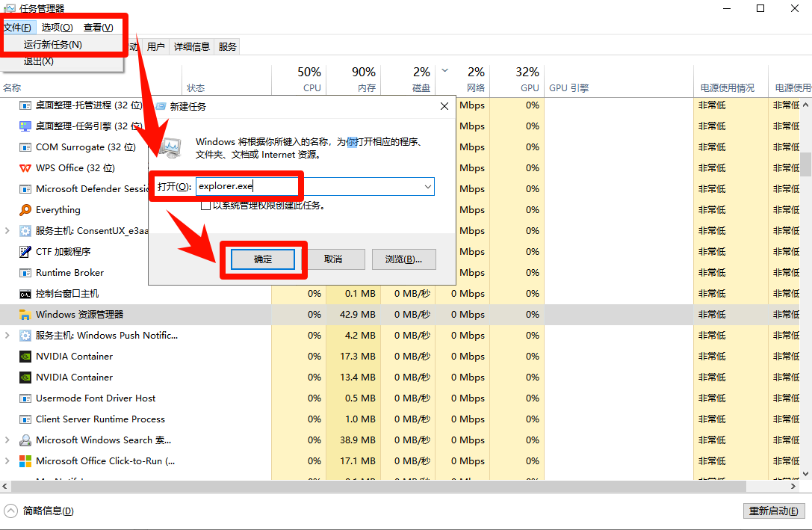Expand the Windows Push Notific service row
812x530 pixels.
tap(7, 335)
